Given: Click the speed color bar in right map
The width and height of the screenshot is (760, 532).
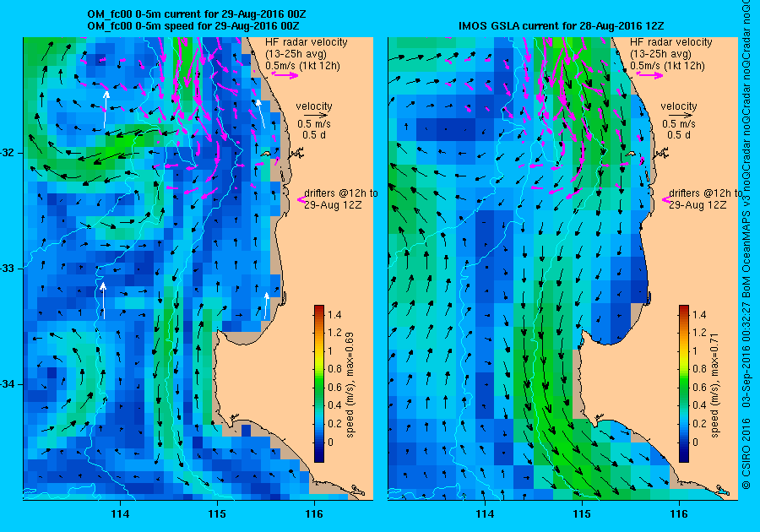Looking at the screenshot, I should [x=684, y=383].
